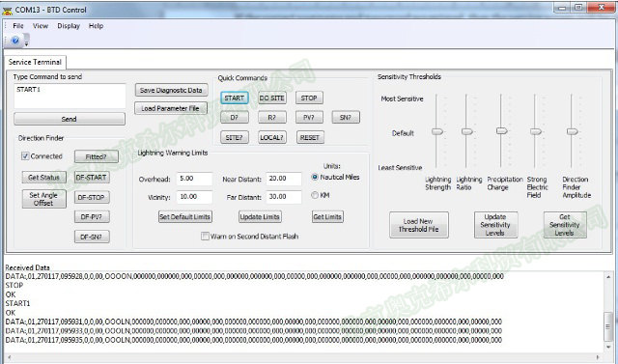This screenshot has height=364, width=618.
Task: Click the DF-PV? button
Action: click(92, 216)
